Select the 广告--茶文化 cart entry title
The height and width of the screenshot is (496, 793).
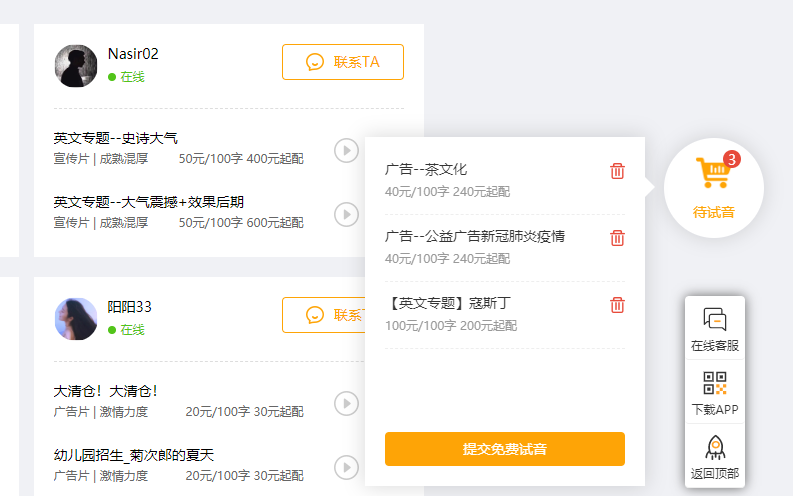click(426, 169)
